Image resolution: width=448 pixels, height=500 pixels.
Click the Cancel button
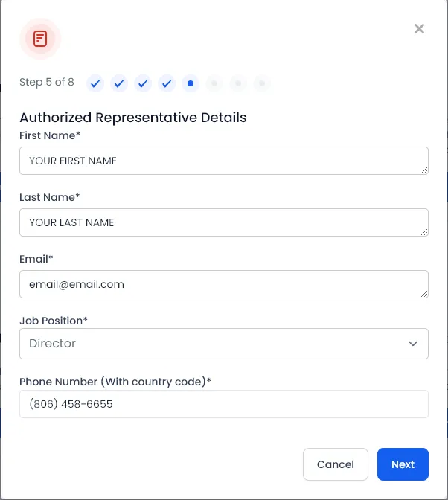pyautogui.click(x=336, y=464)
